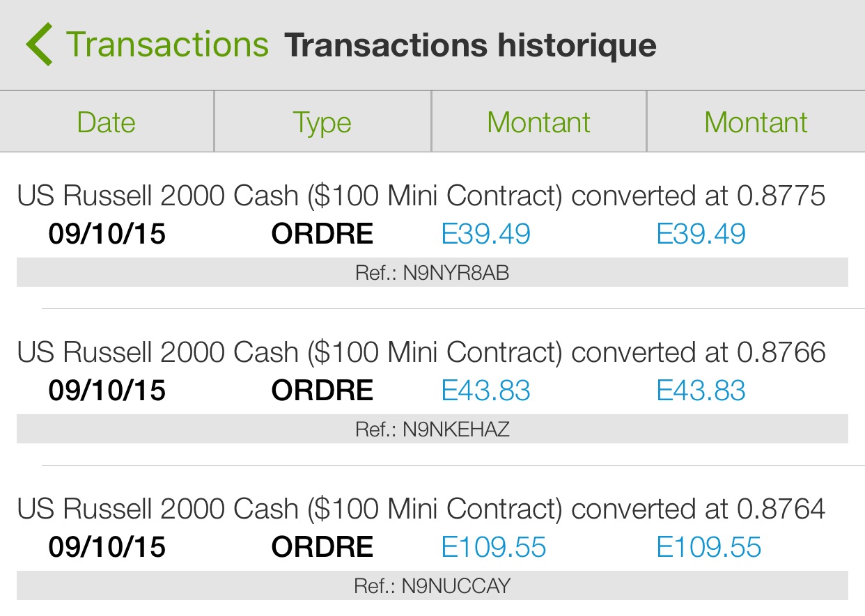Open transaction converted at 0.8766
The width and height of the screenshot is (865, 616).
pyautogui.click(x=421, y=353)
